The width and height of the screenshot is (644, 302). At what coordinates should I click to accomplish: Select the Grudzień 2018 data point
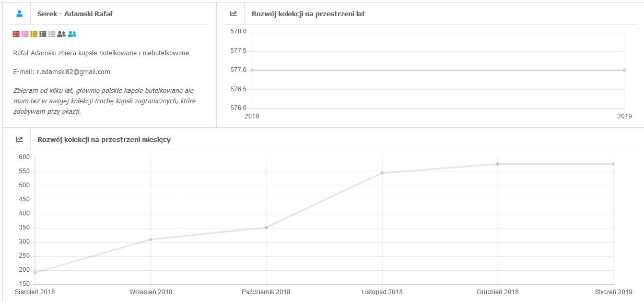pos(498,164)
